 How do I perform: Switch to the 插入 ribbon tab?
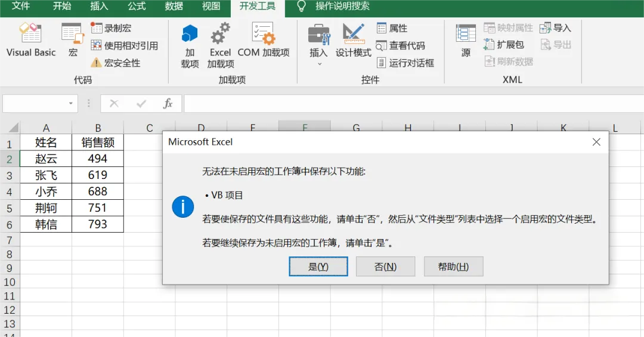click(99, 6)
